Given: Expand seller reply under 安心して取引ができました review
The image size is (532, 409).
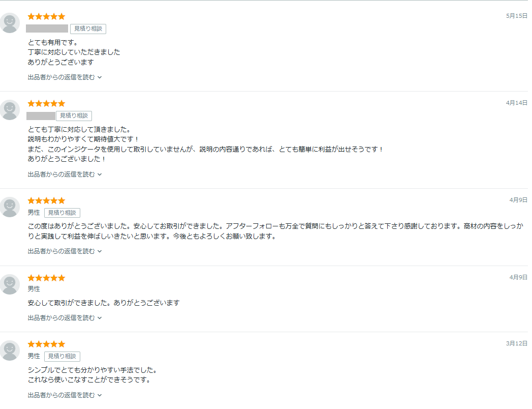Looking at the screenshot, I should tap(65, 318).
